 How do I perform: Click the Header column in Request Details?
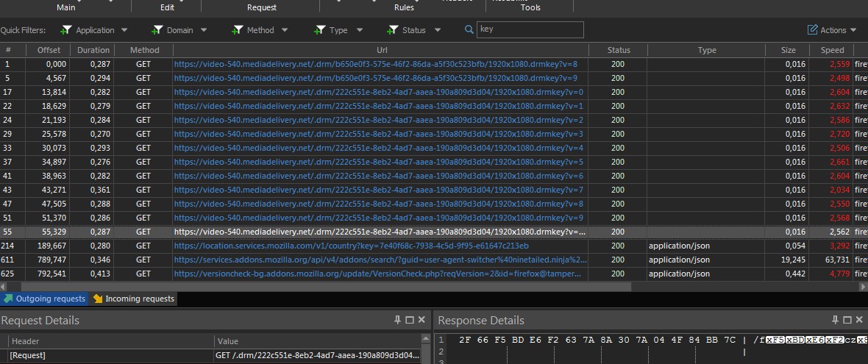(x=111, y=341)
